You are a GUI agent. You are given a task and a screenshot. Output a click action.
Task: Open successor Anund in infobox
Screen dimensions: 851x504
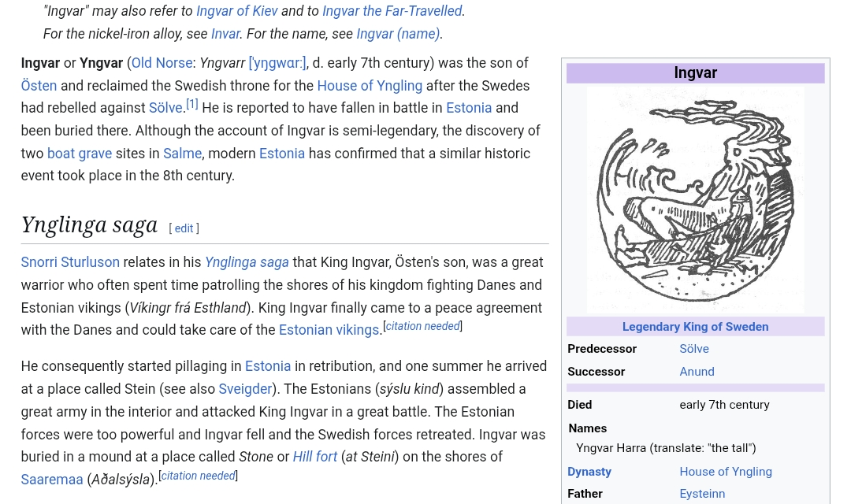[x=697, y=372]
